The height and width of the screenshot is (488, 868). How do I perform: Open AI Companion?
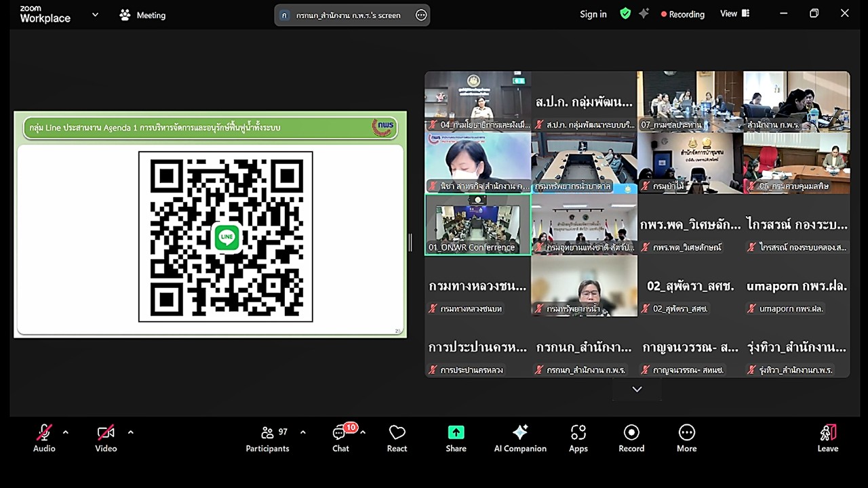coord(520,438)
